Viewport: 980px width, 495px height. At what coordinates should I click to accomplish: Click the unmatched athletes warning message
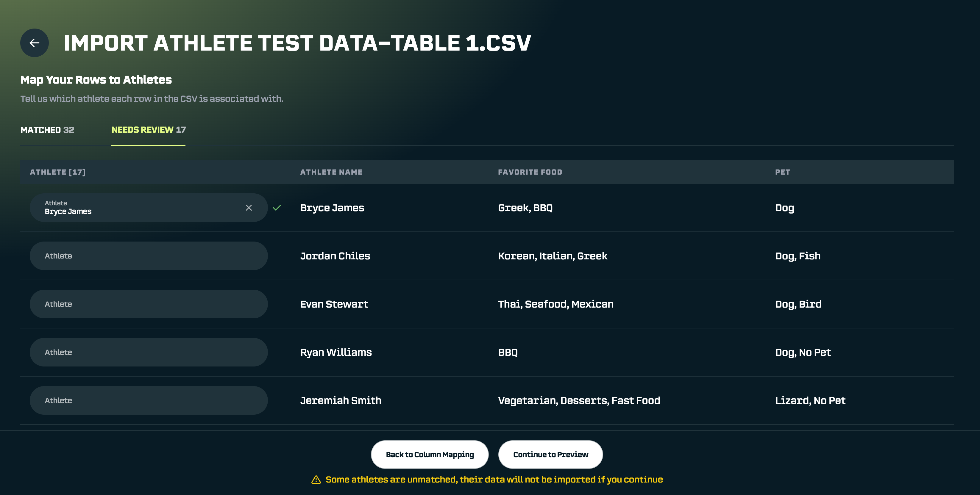[494, 480]
